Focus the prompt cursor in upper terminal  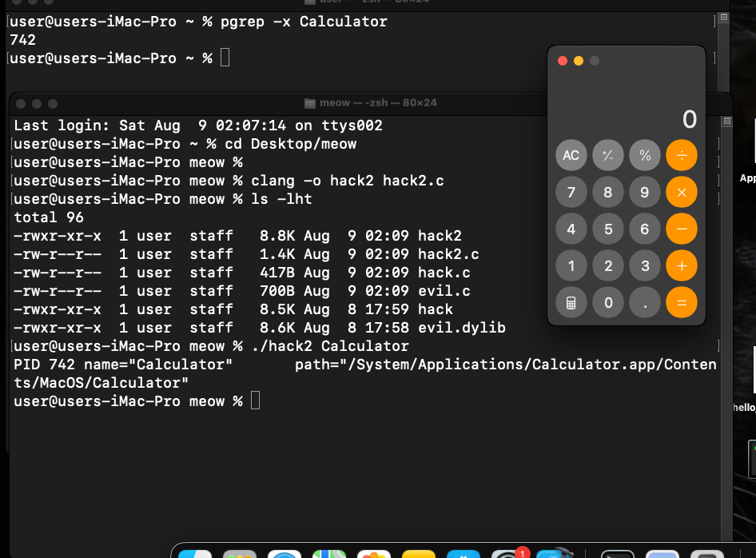click(225, 58)
